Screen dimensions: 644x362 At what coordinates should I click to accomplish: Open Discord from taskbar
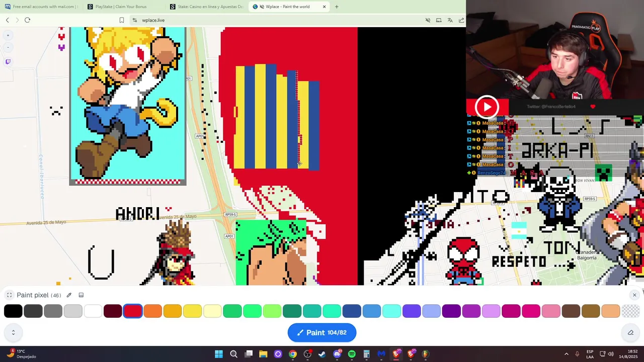coord(337,354)
